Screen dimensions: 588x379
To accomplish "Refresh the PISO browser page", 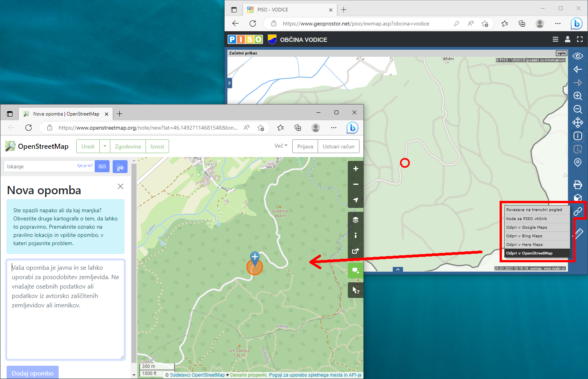I will (x=253, y=23).
